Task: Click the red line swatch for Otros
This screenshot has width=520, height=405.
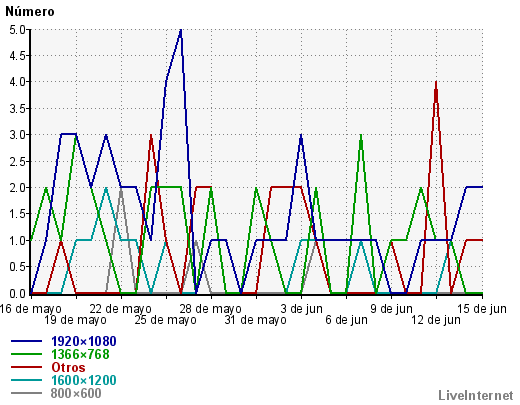Action: tap(27, 367)
